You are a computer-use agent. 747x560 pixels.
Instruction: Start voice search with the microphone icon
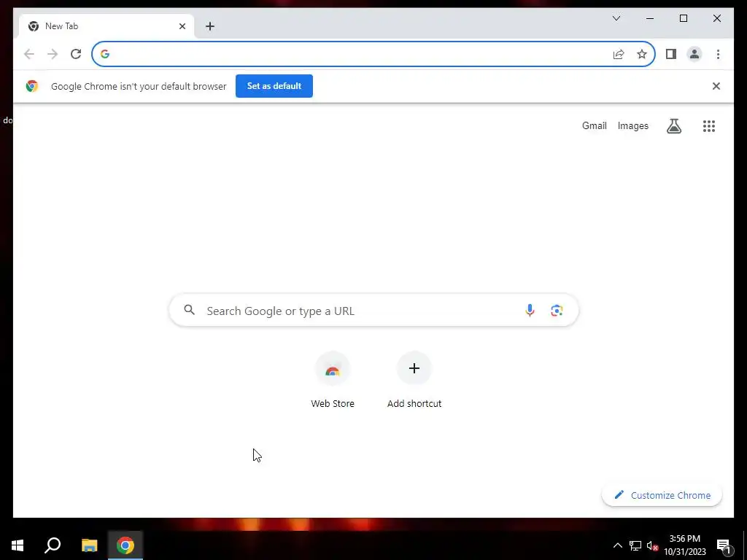(530, 311)
